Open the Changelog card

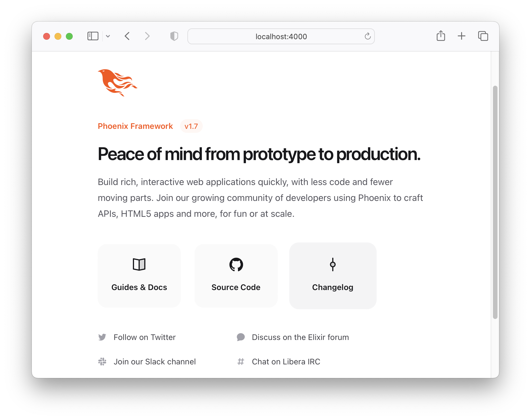333,276
